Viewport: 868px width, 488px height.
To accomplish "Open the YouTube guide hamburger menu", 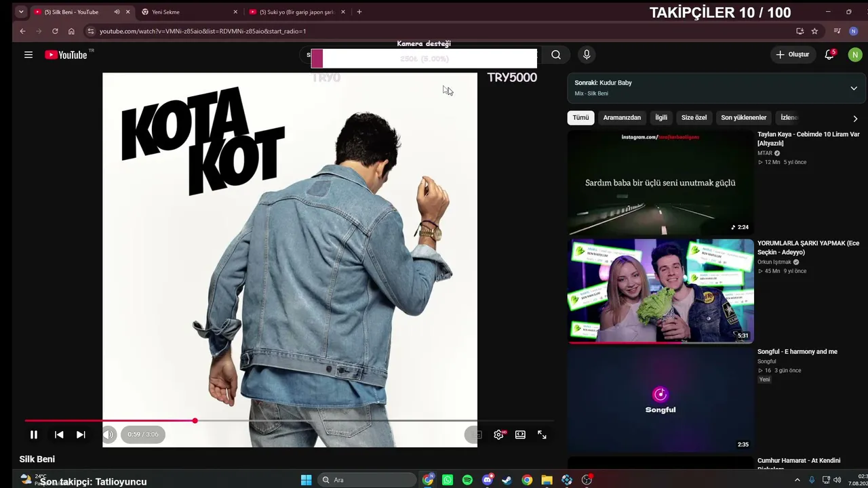I will 28,55.
